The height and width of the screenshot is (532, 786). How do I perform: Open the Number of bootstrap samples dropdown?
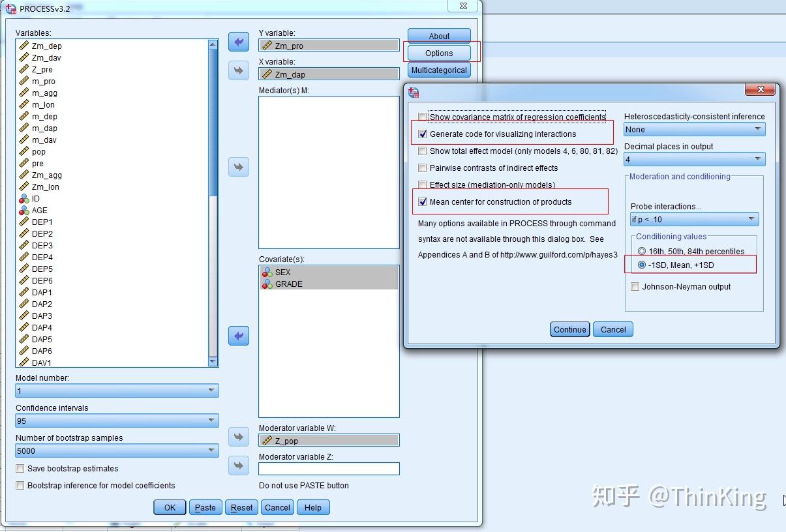click(210, 451)
